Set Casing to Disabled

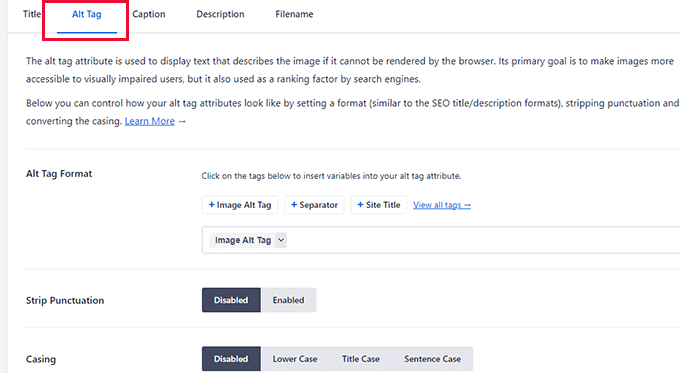tap(231, 359)
